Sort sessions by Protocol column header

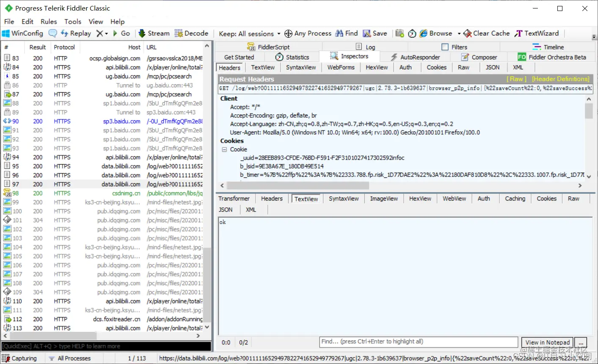tap(64, 47)
